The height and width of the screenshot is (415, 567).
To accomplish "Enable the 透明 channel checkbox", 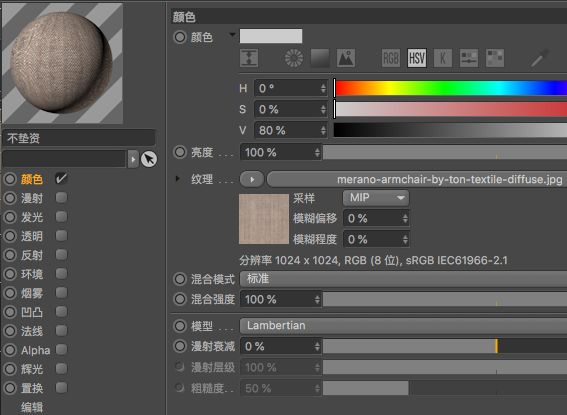I will pyautogui.click(x=61, y=235).
